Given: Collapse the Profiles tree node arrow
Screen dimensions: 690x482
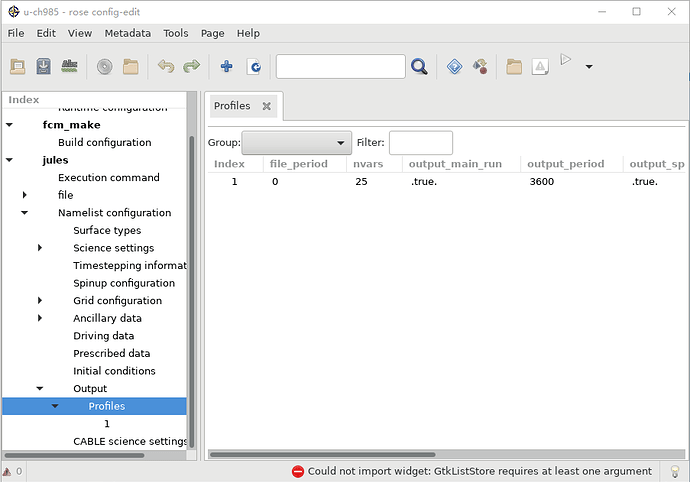Looking at the screenshot, I should 55,406.
